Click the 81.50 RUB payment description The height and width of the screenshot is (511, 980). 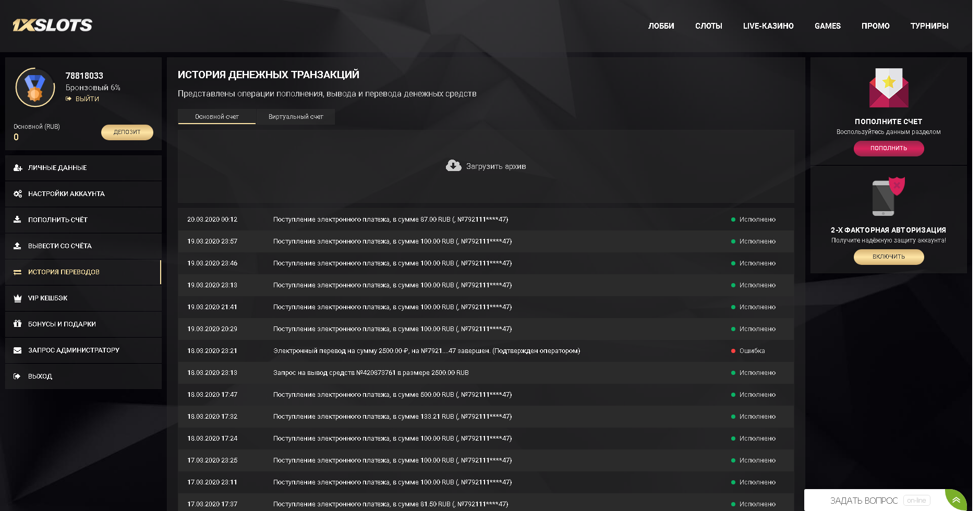point(391,504)
